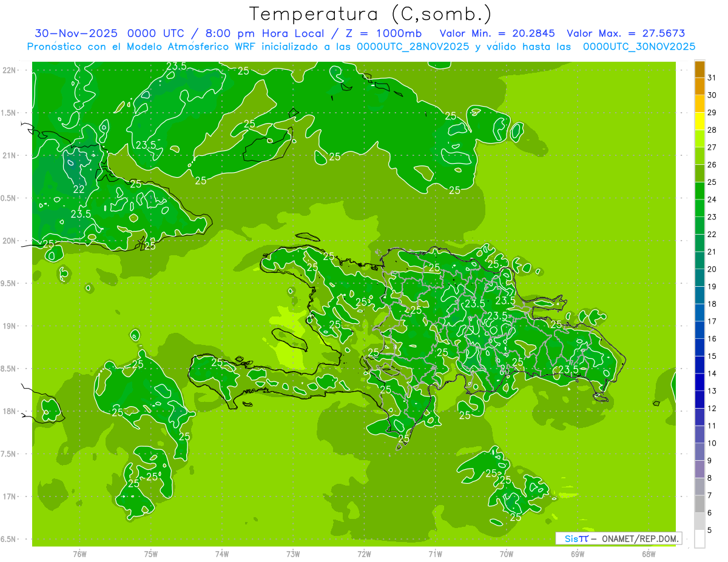This screenshot has height=562, width=728.
Task: Click the legend scale value 13
Action: 712,391
